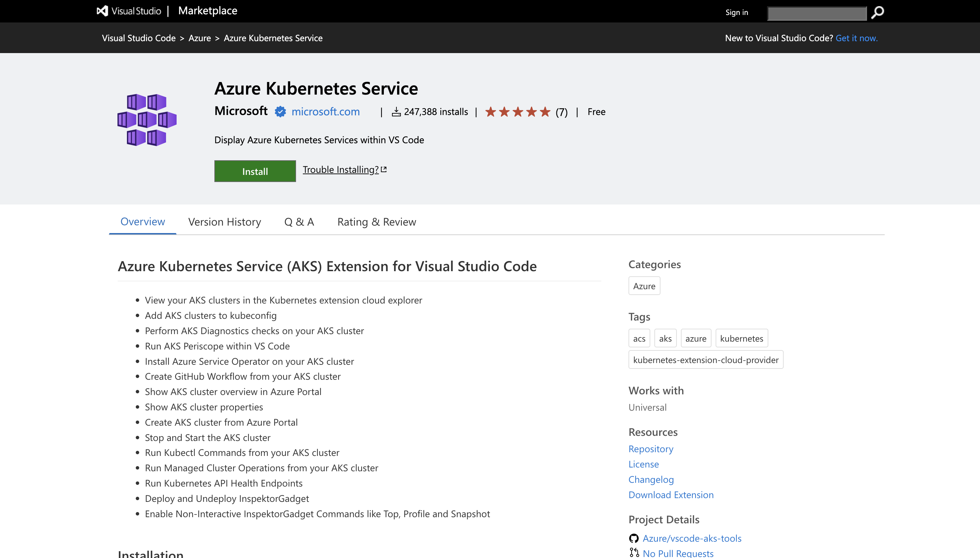Click the Install button for the extension
The width and height of the screenshot is (980, 558).
[x=255, y=171]
